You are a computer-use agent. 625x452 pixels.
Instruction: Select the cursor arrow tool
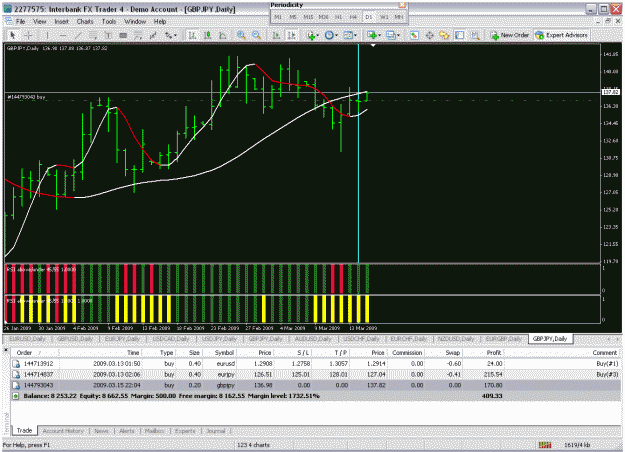[x=12, y=35]
